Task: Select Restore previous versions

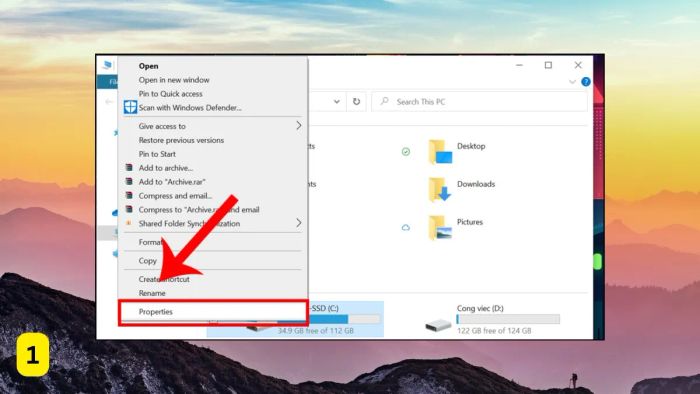Action: click(x=181, y=140)
